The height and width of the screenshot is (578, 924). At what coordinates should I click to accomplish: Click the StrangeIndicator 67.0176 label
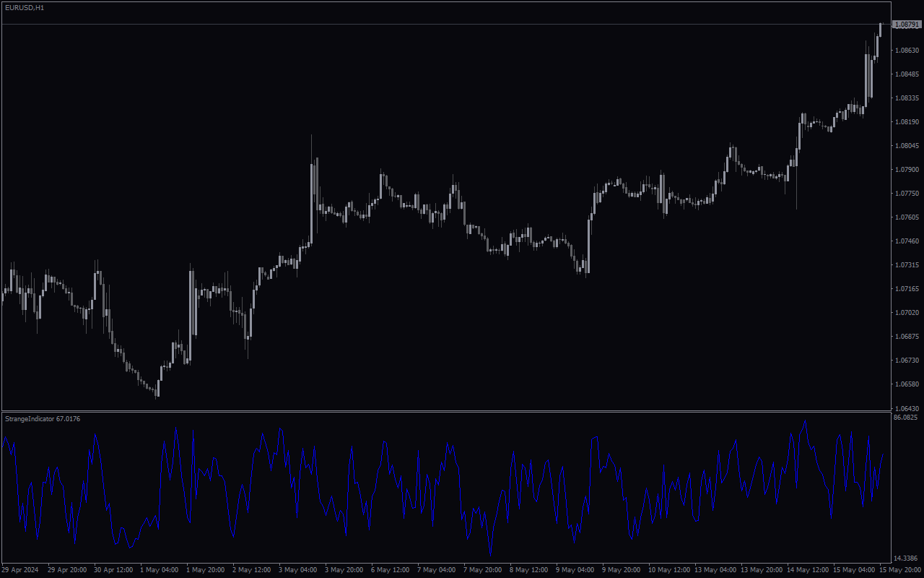[43, 419]
